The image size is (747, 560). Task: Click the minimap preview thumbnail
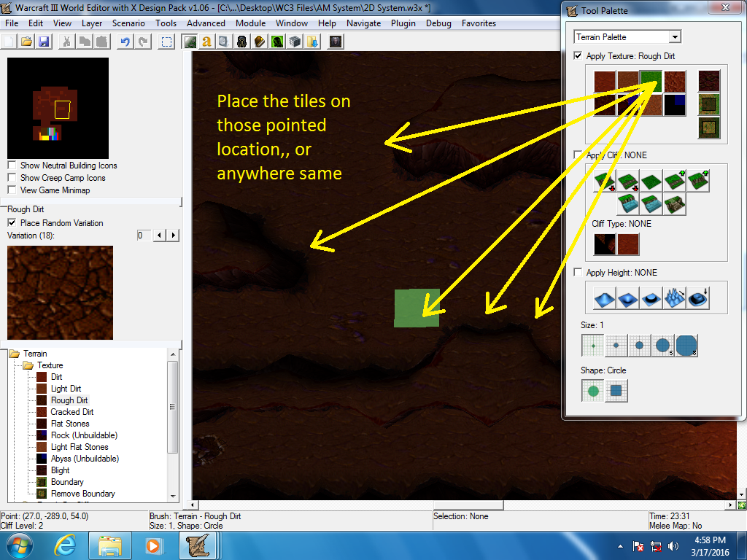(58, 108)
